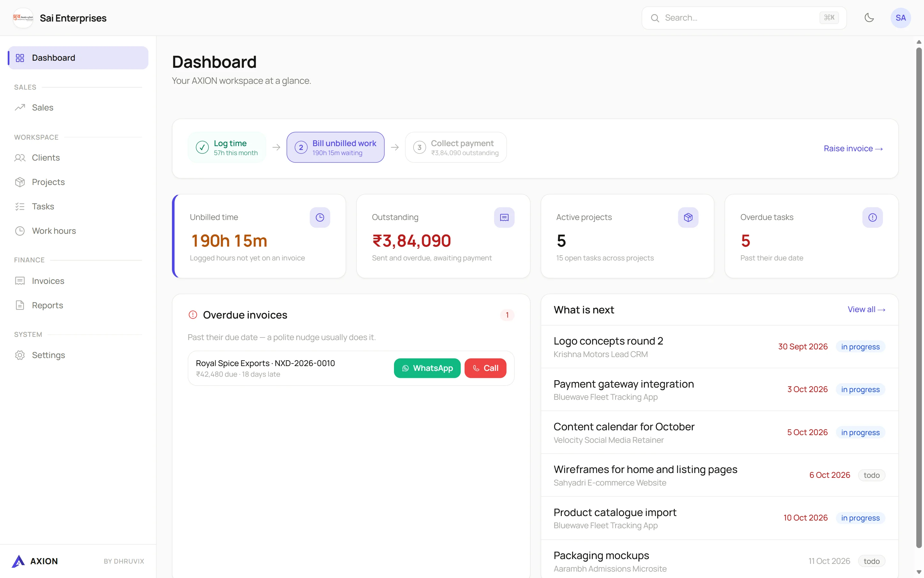The height and width of the screenshot is (578, 924).
Task: Open Dashboard in the sidebar
Action: [x=78, y=58]
